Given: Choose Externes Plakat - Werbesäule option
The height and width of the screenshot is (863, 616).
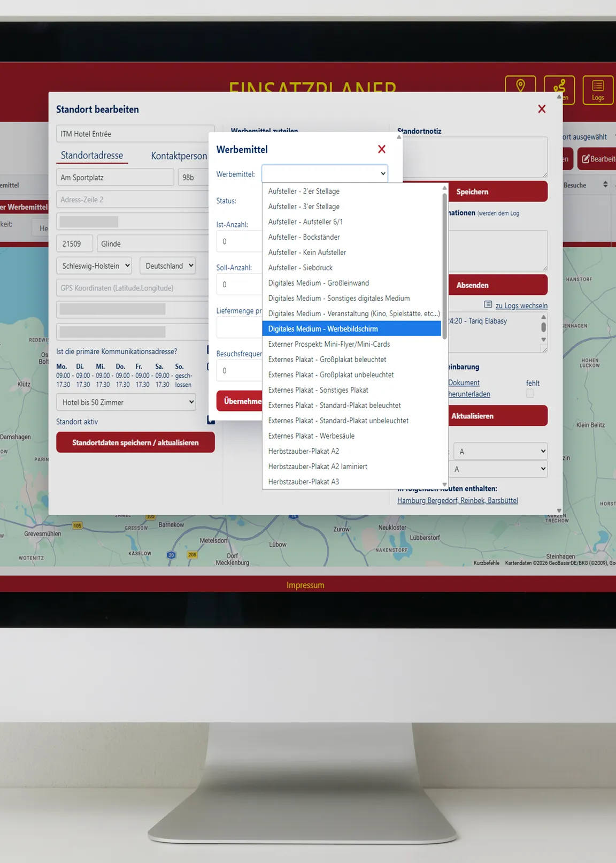Looking at the screenshot, I should pos(311,436).
